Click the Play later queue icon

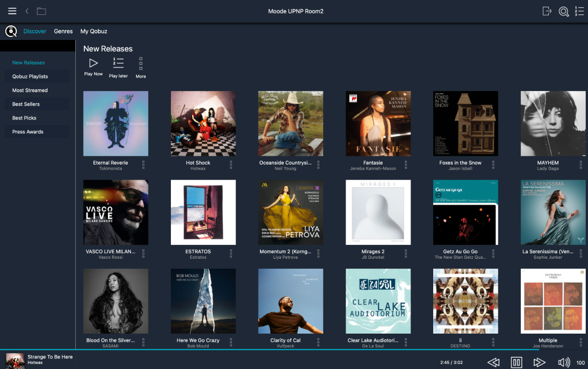118,63
